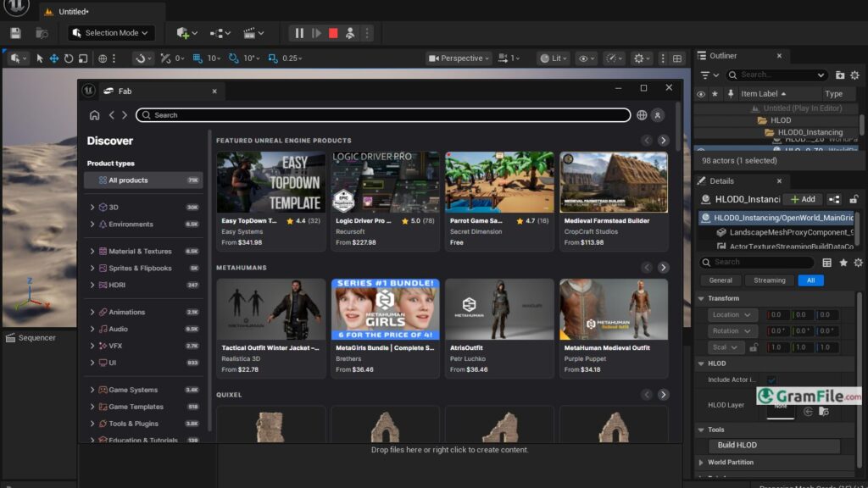Open the grid snap value 10 dropdown
Screen dimensions: 868x488
tap(214, 58)
